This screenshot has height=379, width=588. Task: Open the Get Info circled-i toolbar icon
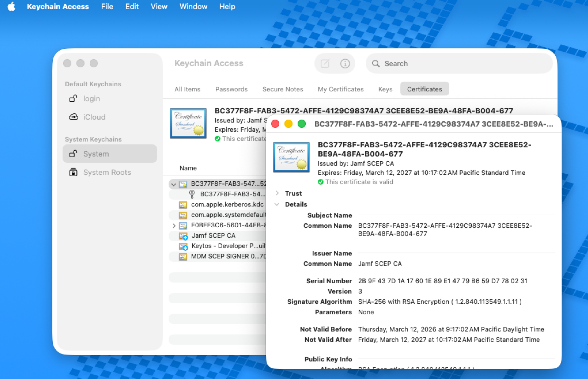[x=345, y=63]
